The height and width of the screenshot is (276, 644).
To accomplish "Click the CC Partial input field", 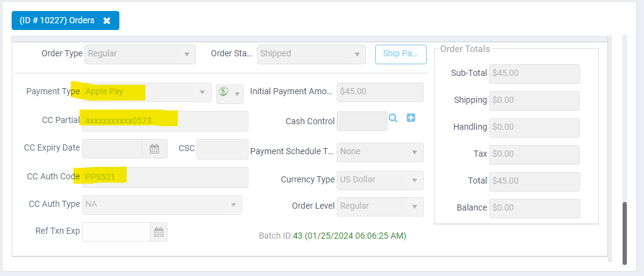I will coord(165,121).
